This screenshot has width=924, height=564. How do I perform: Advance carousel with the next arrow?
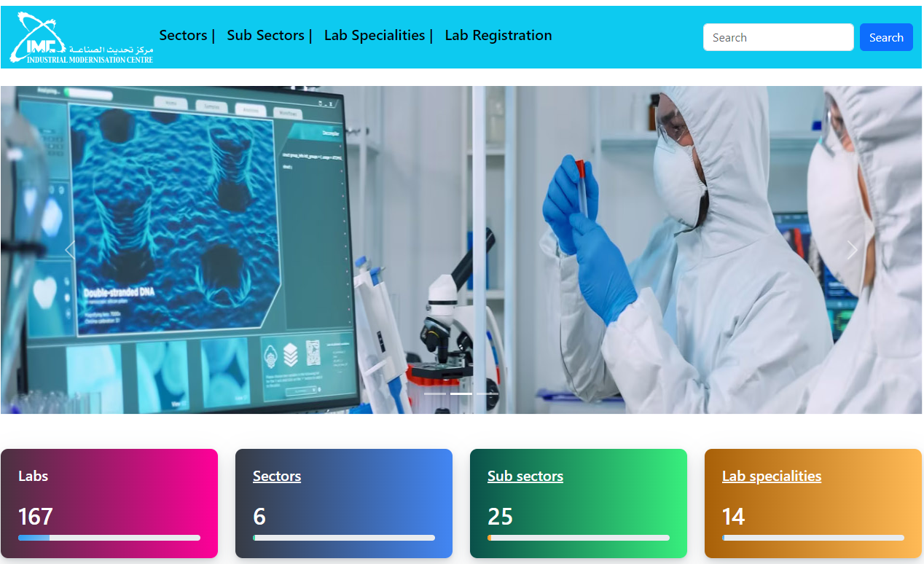[853, 250]
